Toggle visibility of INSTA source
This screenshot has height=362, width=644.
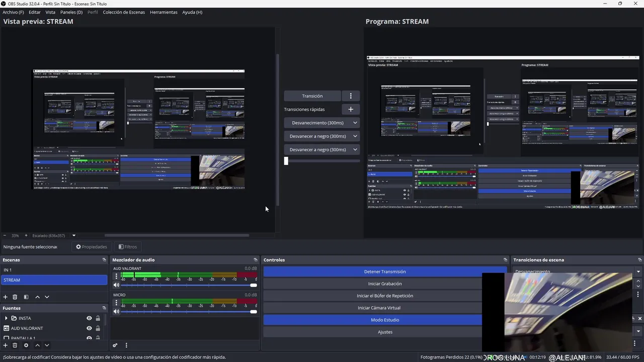89,318
